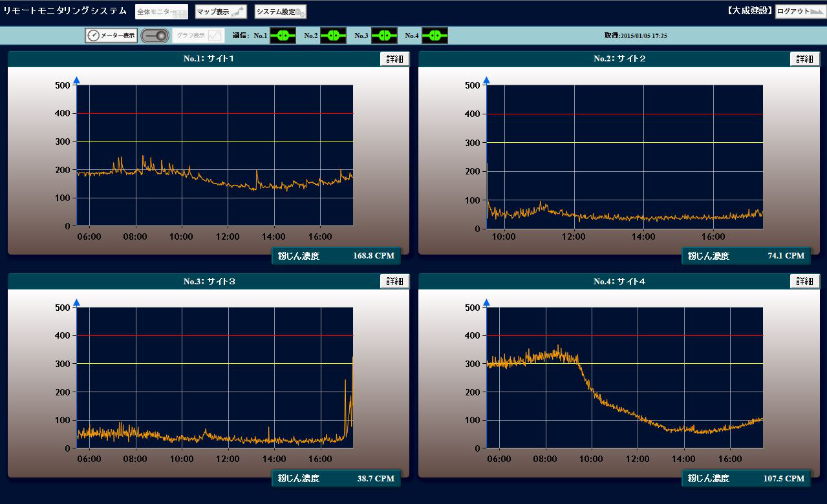This screenshot has width=827, height=504.
Task: Click the No.3: サイト3 panel title
Action: coord(209,281)
